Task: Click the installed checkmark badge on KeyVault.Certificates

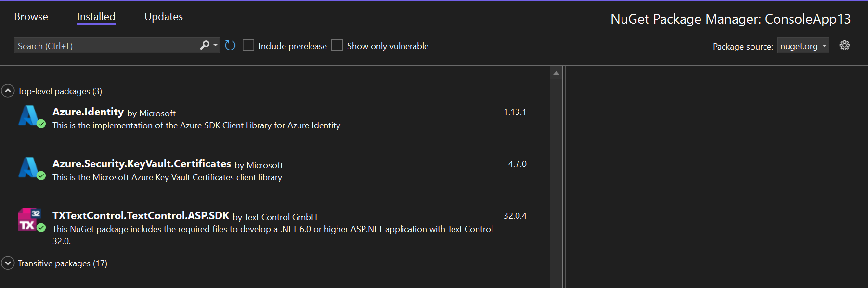Action: 41,176
